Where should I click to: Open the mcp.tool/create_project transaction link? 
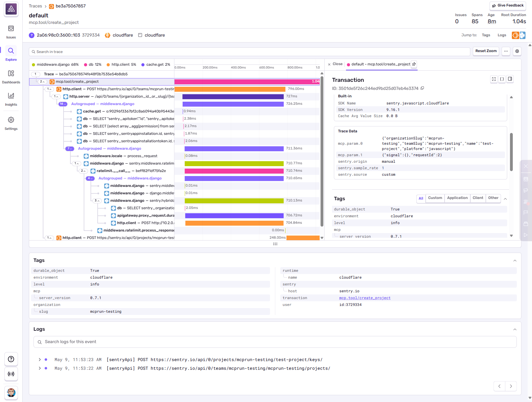[x=365, y=298]
